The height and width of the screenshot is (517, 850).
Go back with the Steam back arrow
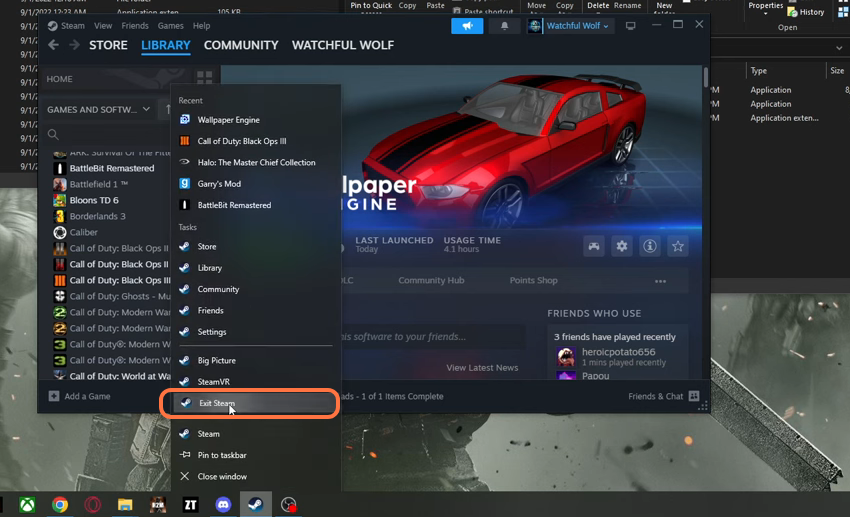coord(53,45)
